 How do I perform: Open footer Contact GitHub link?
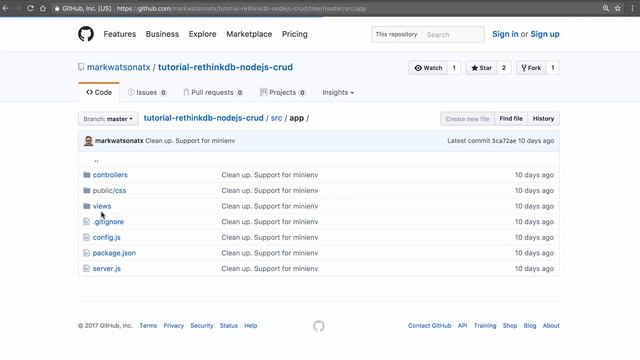[429, 325]
